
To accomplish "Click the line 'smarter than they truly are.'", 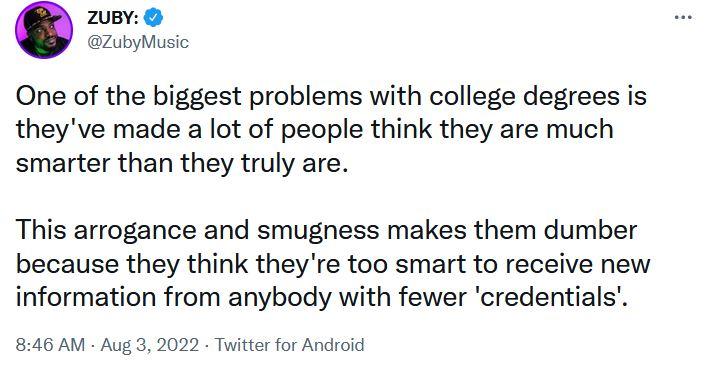I will [x=182, y=164].
